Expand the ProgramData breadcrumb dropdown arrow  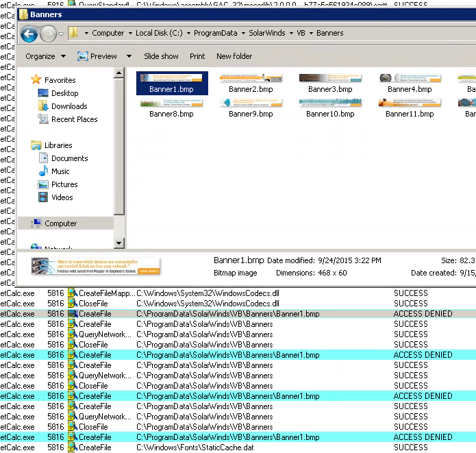pyautogui.click(x=243, y=33)
